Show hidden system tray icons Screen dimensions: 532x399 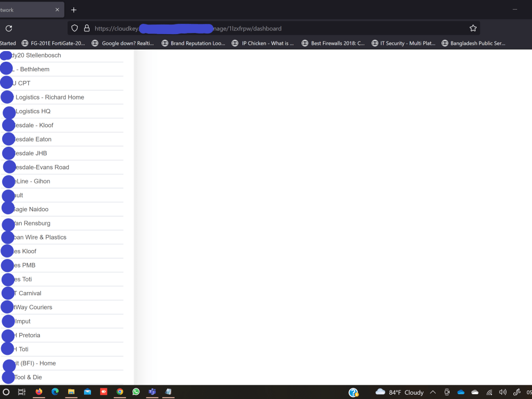[x=433, y=392]
